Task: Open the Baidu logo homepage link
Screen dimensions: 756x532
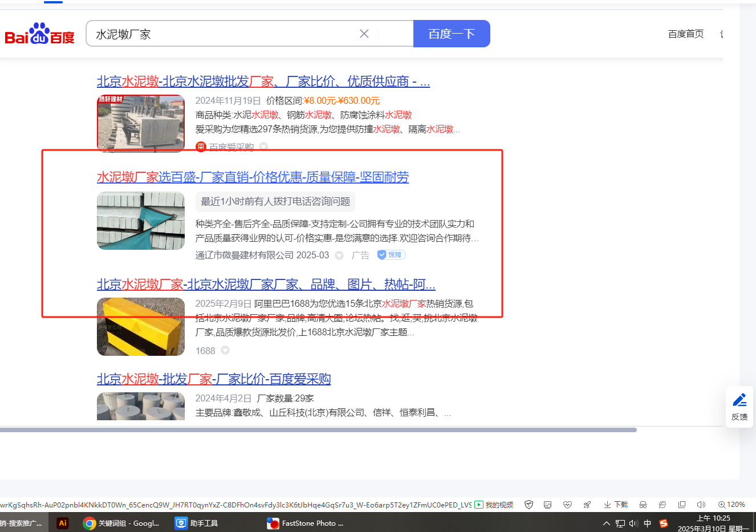Action: coord(39,34)
